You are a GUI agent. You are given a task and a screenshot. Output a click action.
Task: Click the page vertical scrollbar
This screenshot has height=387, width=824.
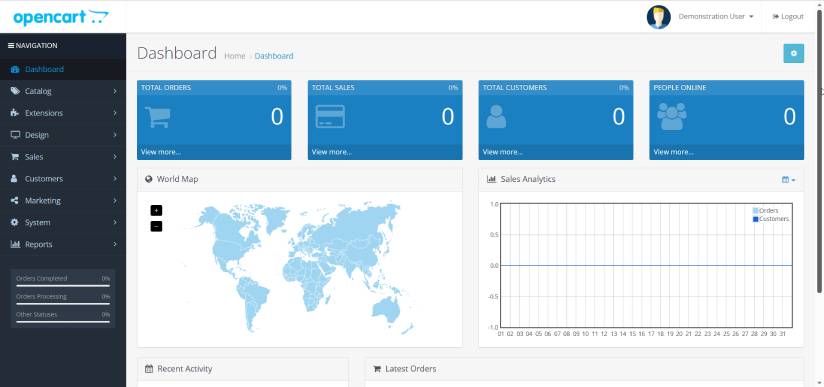(820, 150)
